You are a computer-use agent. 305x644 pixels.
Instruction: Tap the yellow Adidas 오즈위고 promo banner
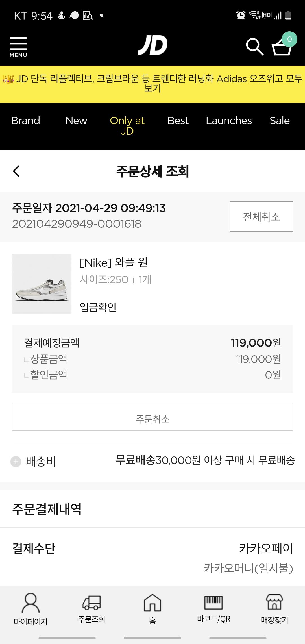152,84
